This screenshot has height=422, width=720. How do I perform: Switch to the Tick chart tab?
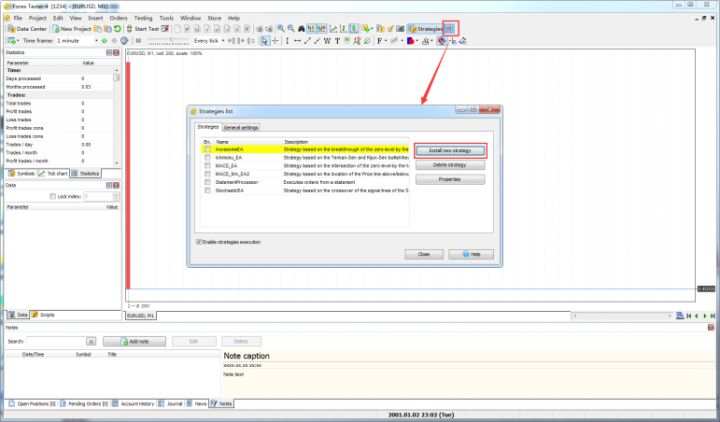click(x=53, y=174)
